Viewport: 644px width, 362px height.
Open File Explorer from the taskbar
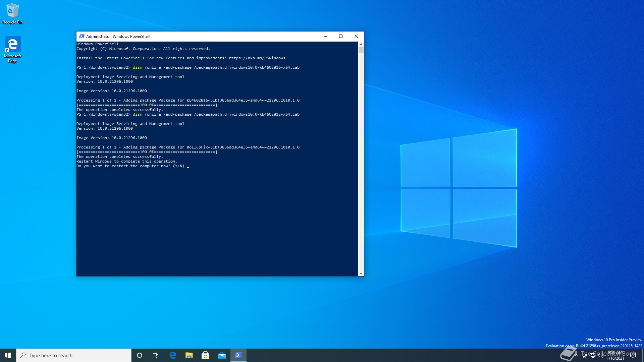tap(189, 355)
